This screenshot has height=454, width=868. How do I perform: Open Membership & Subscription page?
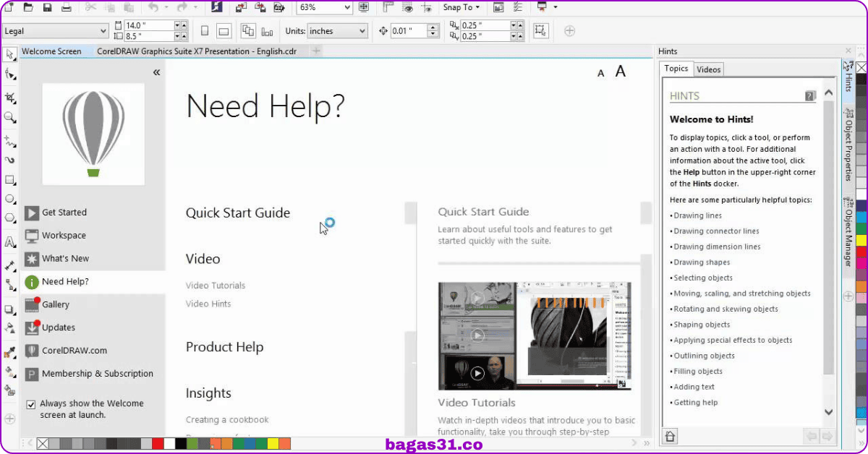tap(98, 374)
